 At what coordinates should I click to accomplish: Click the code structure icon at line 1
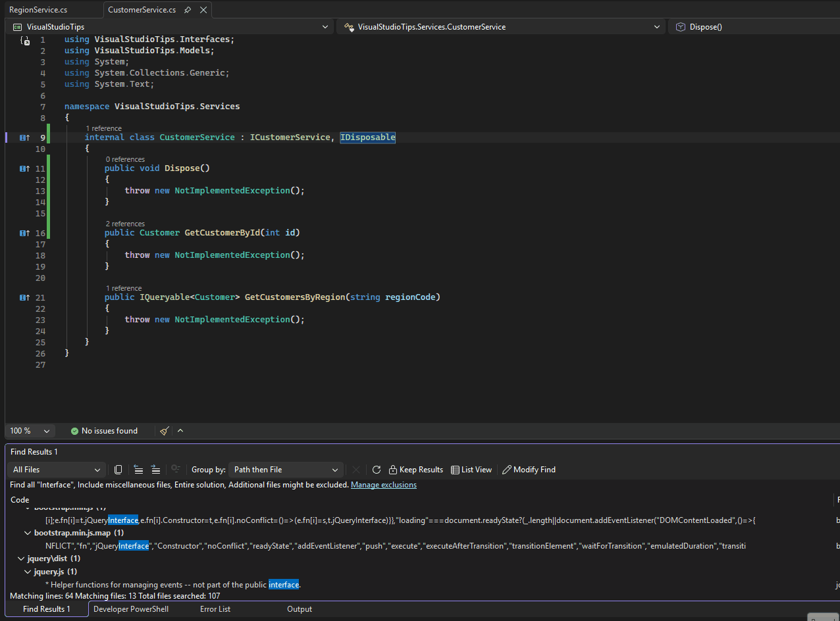pos(25,40)
